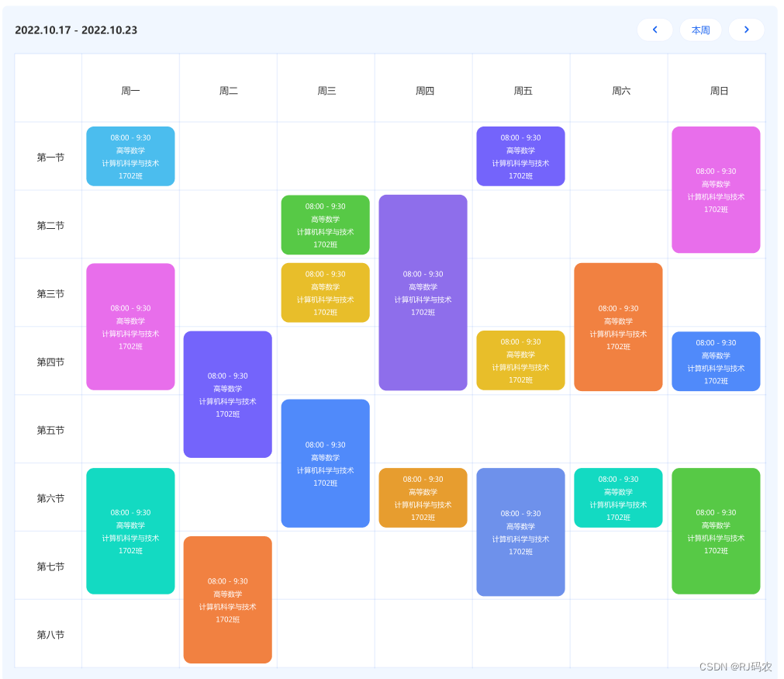Image resolution: width=784 pixels, height=679 pixels.
Task: Open the pink 高等数学 card under 周日
Action: (x=715, y=189)
